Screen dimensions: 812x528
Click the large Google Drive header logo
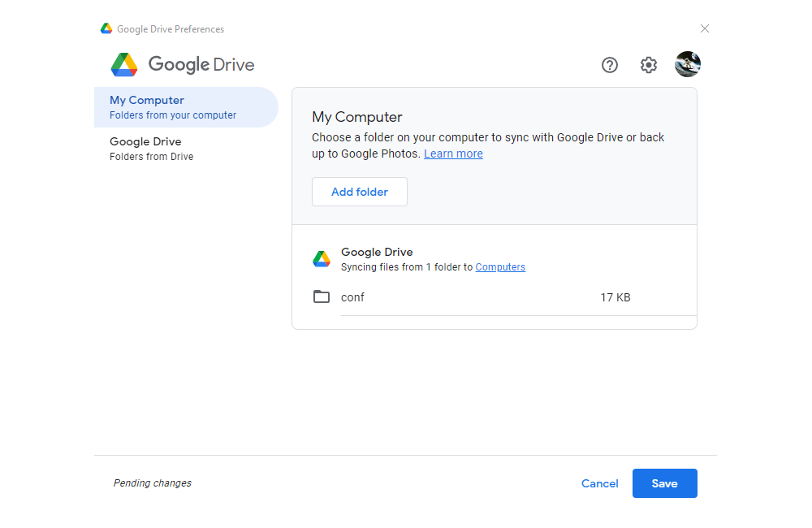[x=124, y=65]
